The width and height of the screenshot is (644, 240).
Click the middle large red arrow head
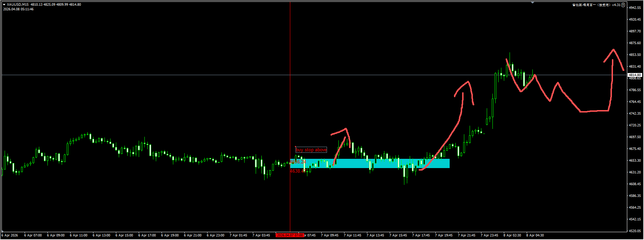[x=468, y=83]
